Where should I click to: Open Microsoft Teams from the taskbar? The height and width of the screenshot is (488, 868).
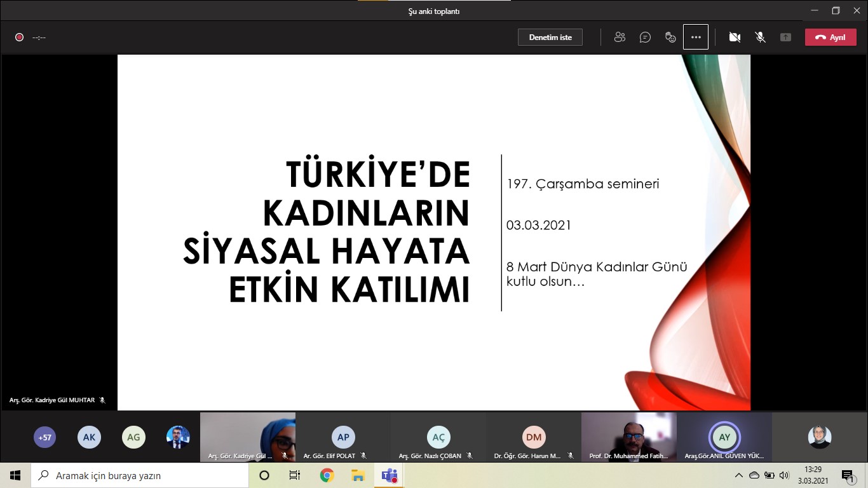(x=389, y=475)
